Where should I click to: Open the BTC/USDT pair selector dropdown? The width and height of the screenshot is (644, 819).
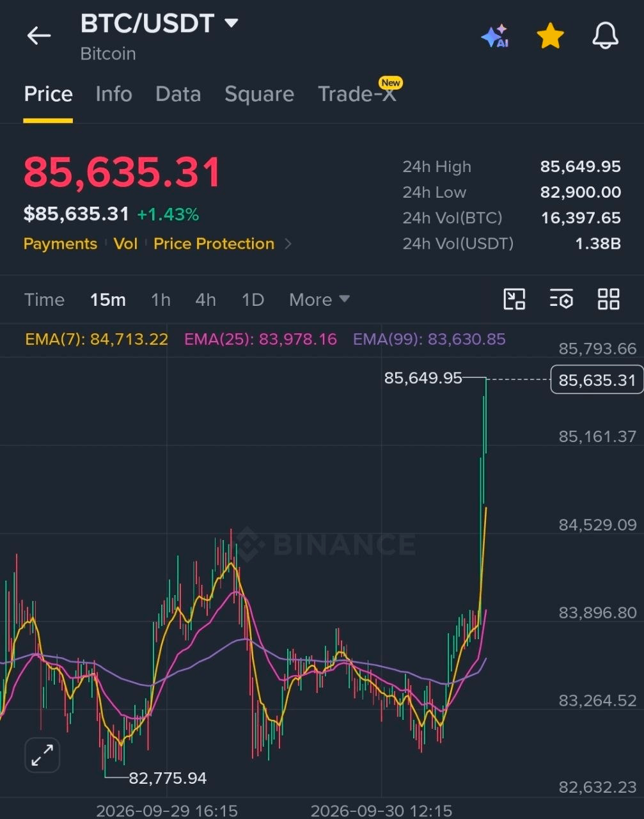point(159,24)
